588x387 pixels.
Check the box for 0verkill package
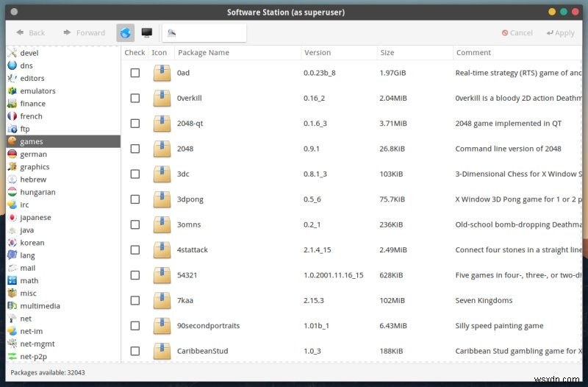(x=135, y=98)
